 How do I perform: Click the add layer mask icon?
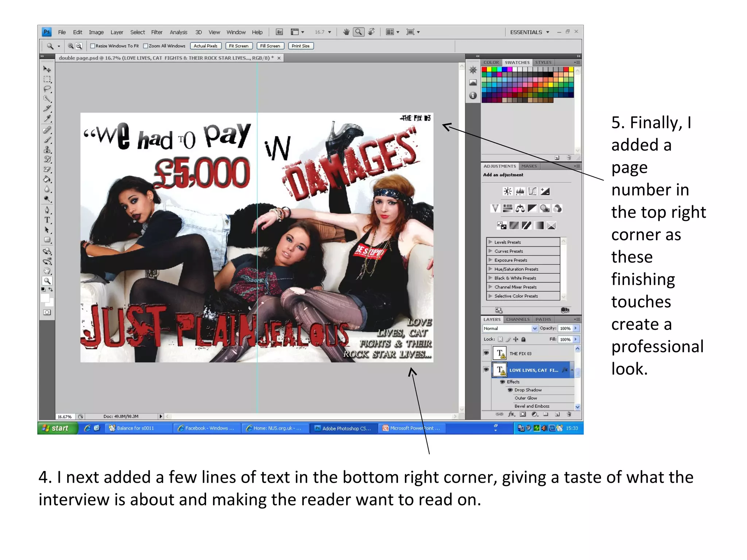tap(523, 414)
